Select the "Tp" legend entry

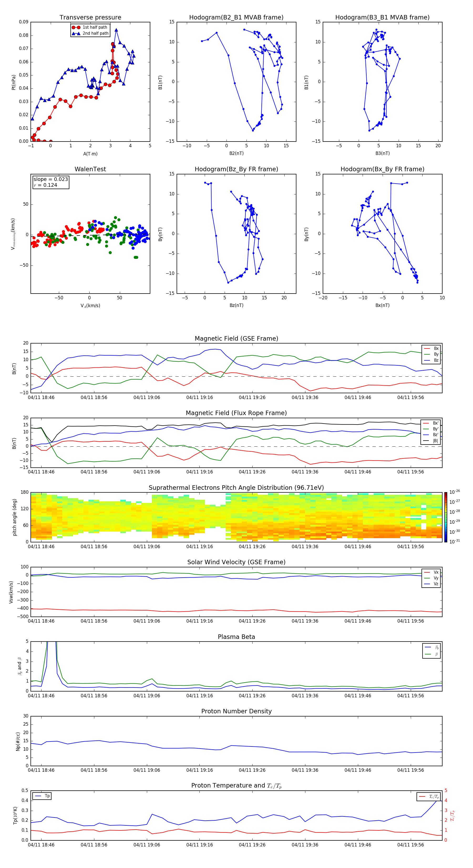tap(42, 796)
